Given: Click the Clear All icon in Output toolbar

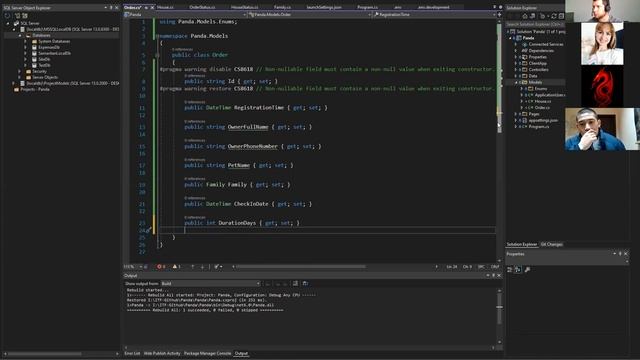Looking at the screenshot, I should click(x=295, y=283).
